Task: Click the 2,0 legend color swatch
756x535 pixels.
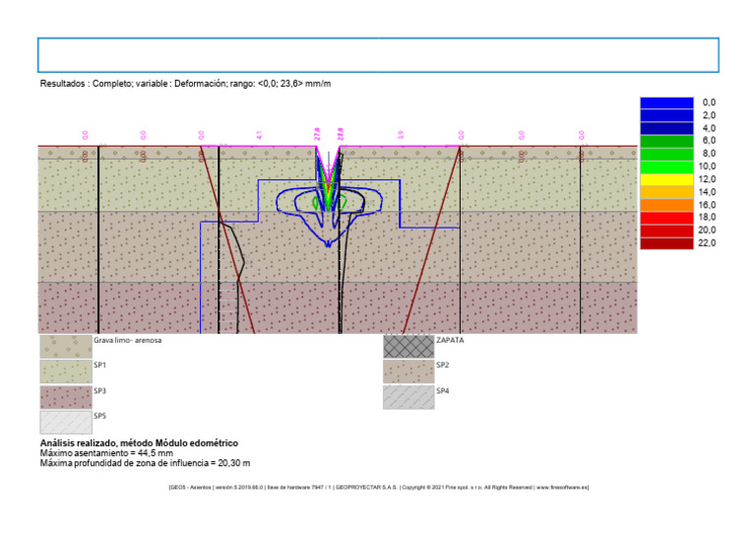Action: [666, 115]
